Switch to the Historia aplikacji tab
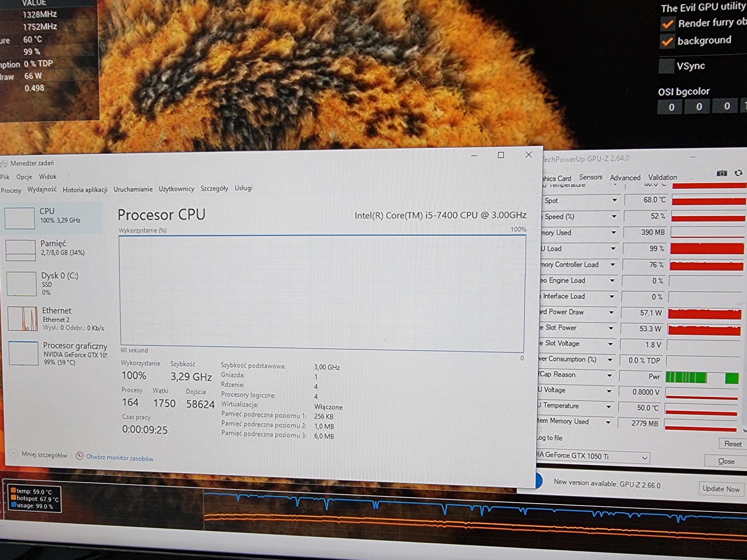 pyautogui.click(x=85, y=190)
